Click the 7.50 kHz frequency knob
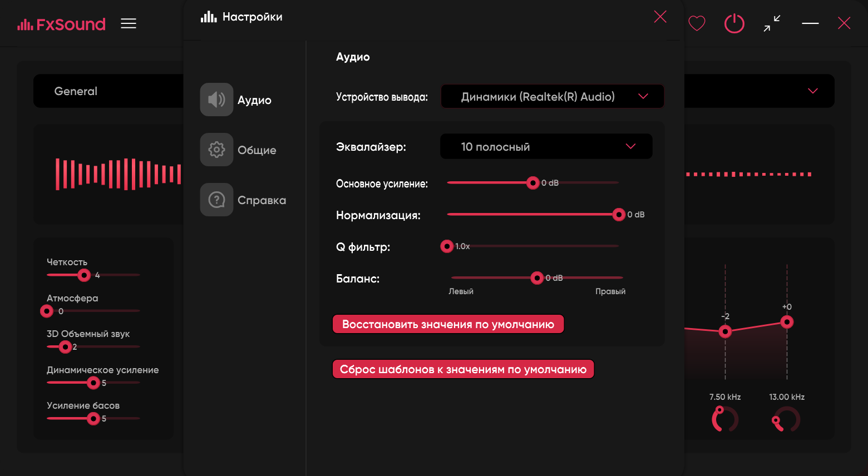The image size is (868, 476). point(724,419)
